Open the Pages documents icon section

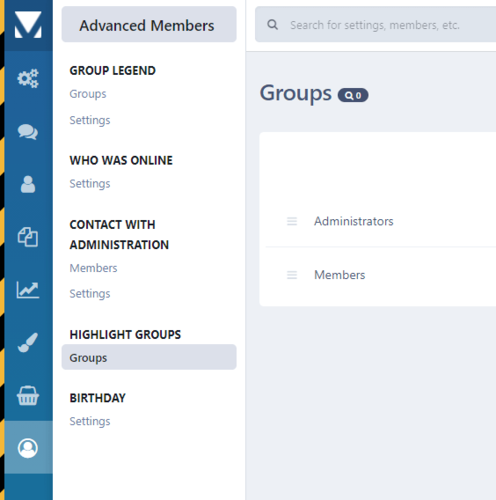28,237
